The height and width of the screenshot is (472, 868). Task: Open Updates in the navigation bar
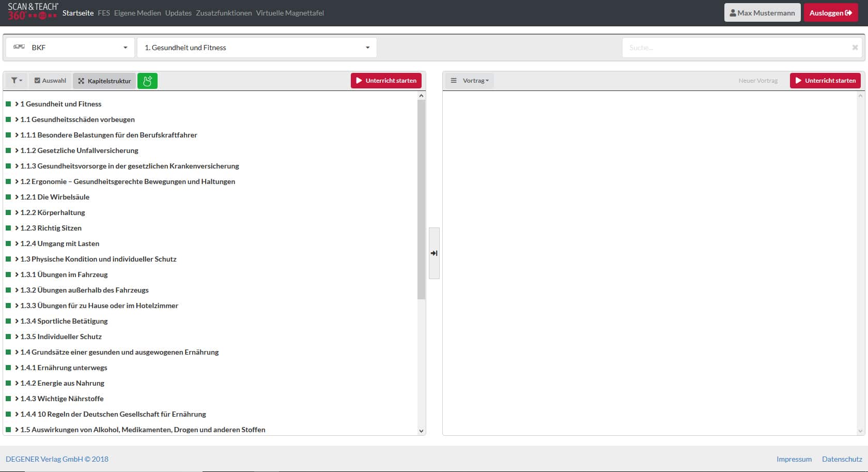[x=178, y=13]
